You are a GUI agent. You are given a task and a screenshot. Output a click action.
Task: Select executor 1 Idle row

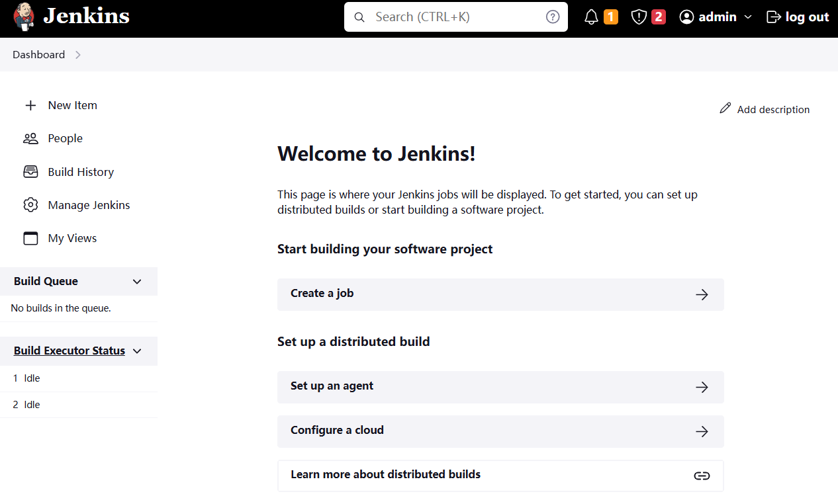pos(79,378)
